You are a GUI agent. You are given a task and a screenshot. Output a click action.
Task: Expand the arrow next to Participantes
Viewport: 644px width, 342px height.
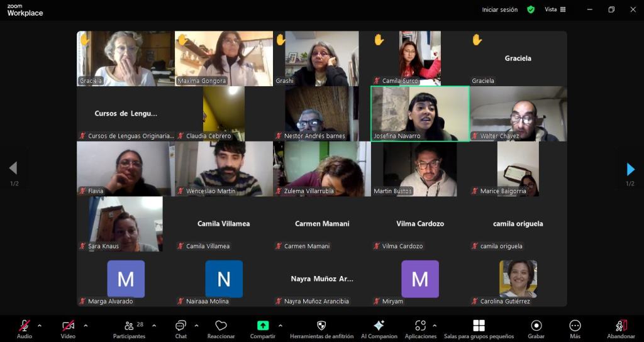[154, 326]
